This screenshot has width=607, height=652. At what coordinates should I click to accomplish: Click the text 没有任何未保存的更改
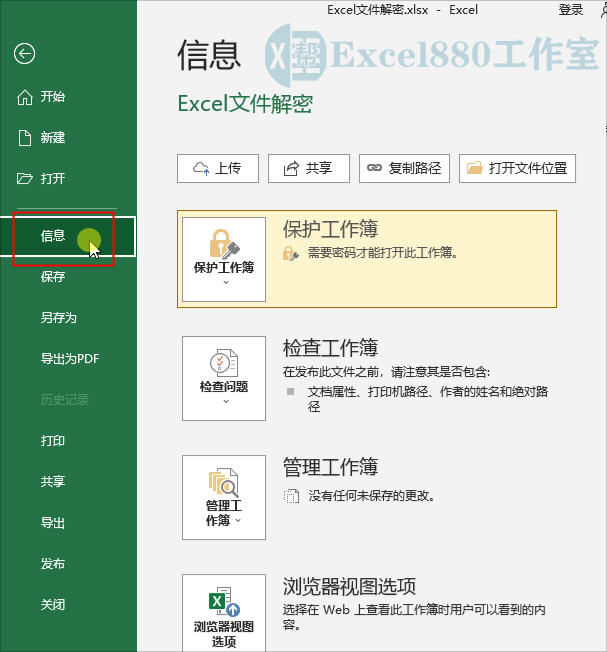(371, 496)
